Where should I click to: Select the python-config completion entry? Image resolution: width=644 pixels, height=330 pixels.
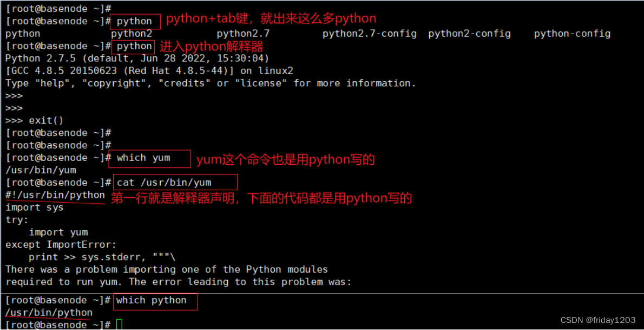pyautogui.click(x=572, y=33)
